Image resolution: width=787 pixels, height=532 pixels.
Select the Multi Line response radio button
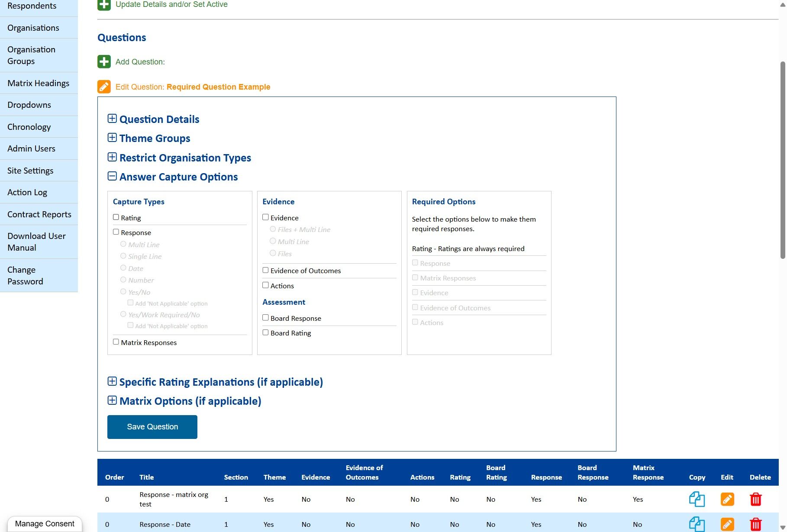tap(123, 244)
